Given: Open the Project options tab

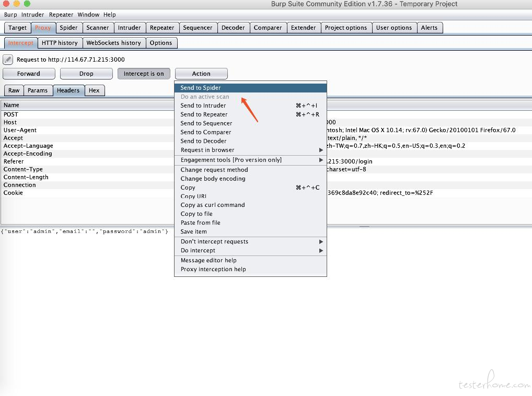Looking at the screenshot, I should pos(346,28).
